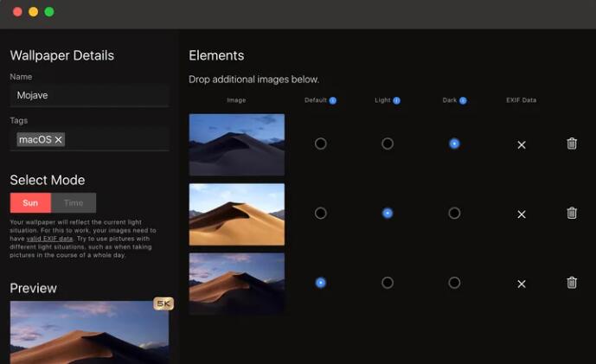Delete the first dark dune image row
The image size is (596, 364).
click(x=572, y=144)
